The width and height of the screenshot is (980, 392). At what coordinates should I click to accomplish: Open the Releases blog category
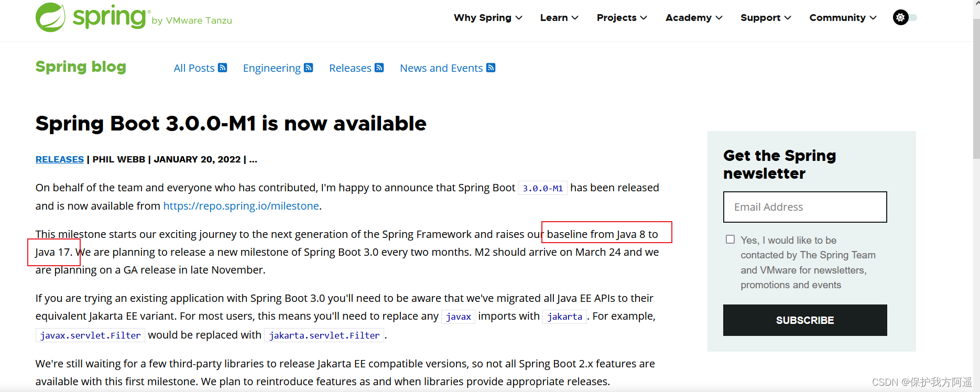pyautogui.click(x=350, y=68)
